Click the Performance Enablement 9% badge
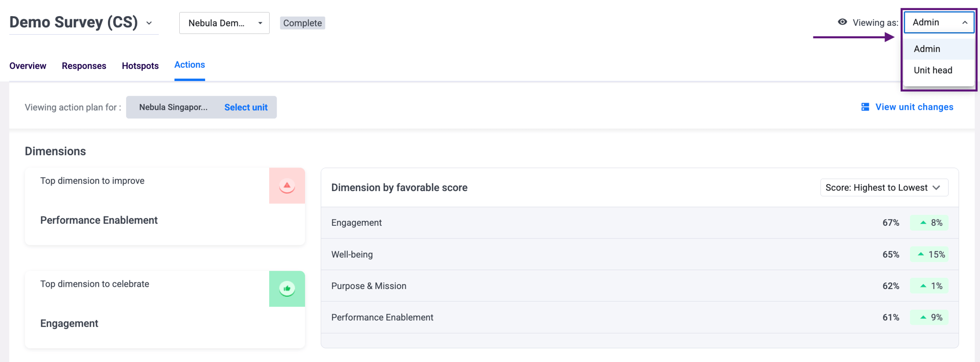Image resolution: width=980 pixels, height=362 pixels. coord(929,318)
